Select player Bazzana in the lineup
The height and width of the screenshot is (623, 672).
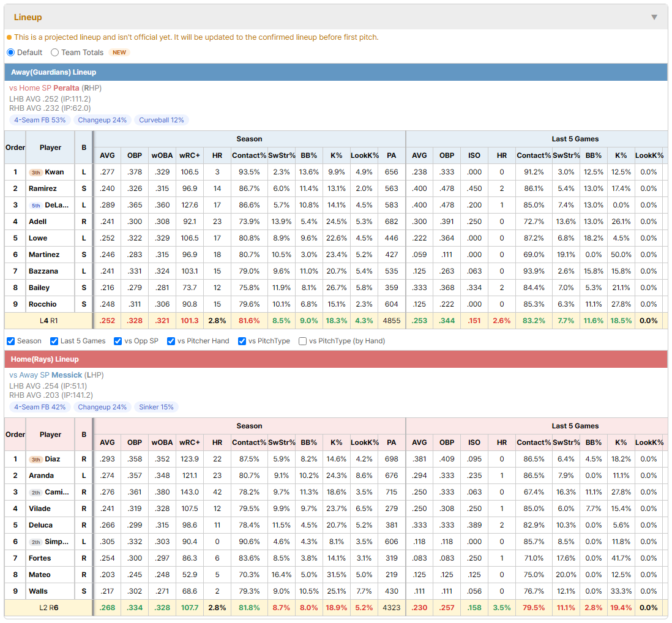coord(43,271)
